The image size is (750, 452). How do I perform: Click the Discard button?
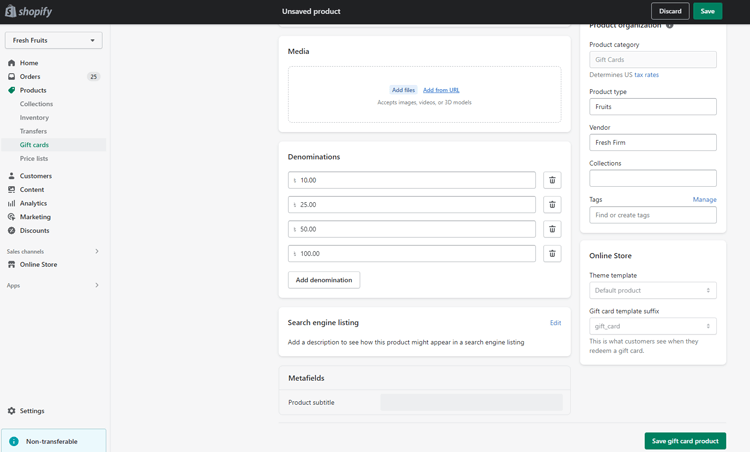coord(670,11)
